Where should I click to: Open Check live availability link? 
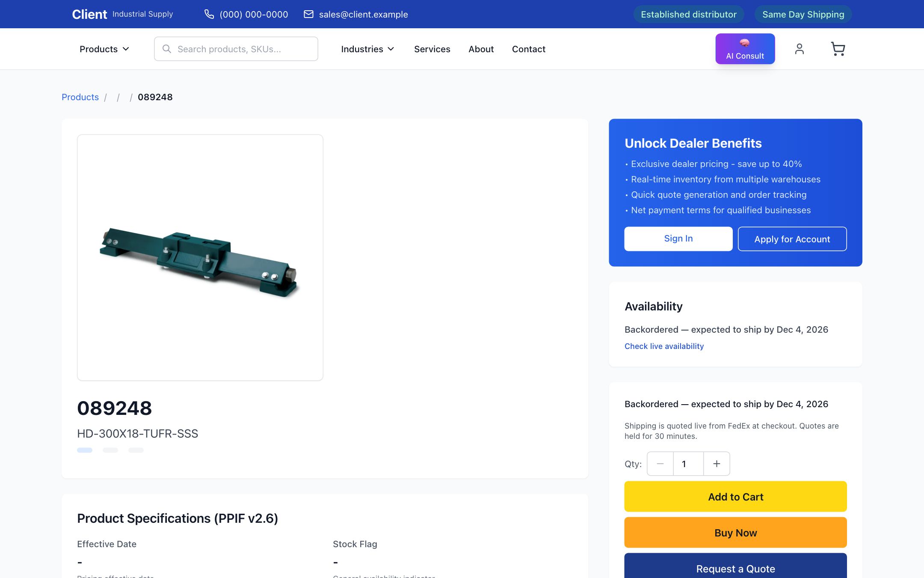pyautogui.click(x=664, y=346)
